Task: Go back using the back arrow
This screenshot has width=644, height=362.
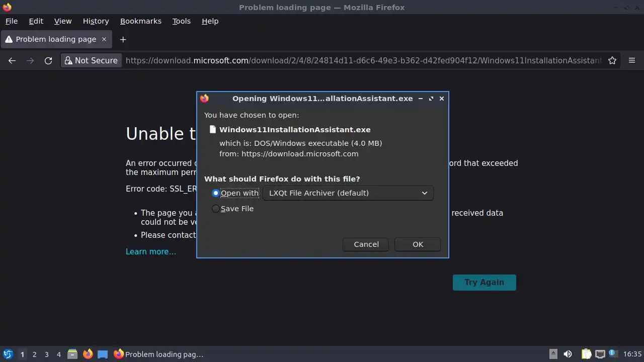Action: (x=12, y=60)
